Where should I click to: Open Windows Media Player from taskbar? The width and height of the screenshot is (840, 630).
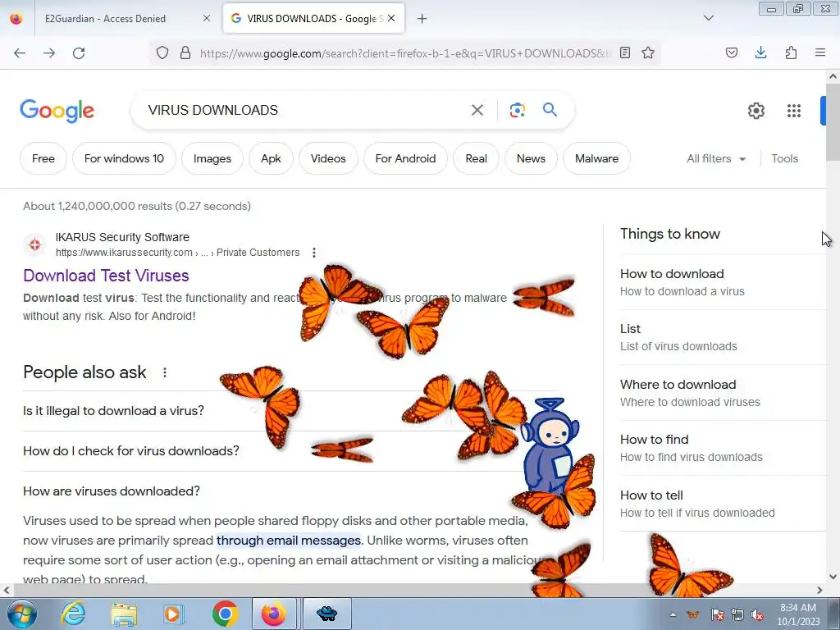(x=174, y=614)
